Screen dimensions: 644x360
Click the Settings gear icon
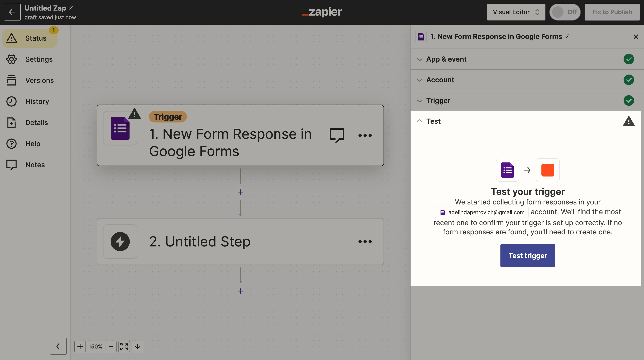click(11, 59)
